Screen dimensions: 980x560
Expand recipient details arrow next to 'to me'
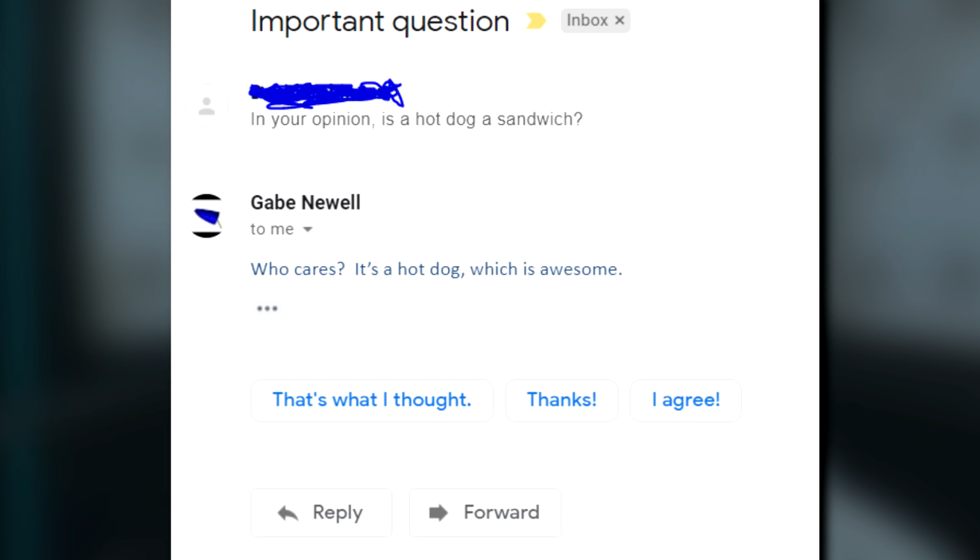click(308, 229)
